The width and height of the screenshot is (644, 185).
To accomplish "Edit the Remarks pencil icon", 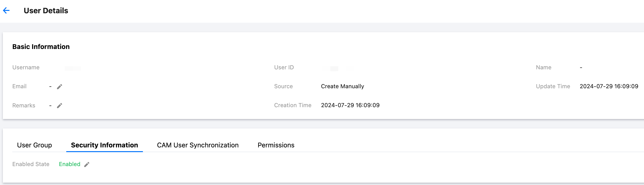I will 59,106.
